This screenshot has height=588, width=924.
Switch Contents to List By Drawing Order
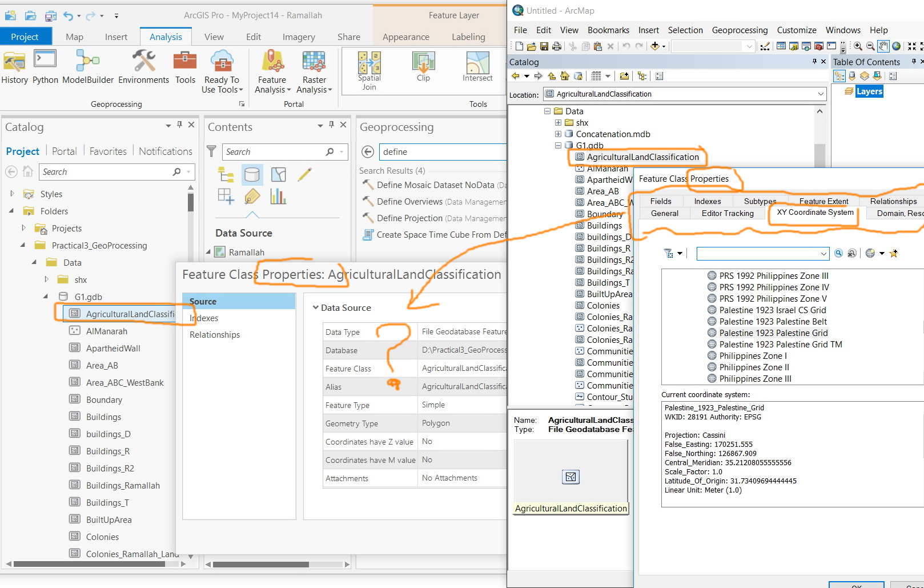tap(226, 174)
